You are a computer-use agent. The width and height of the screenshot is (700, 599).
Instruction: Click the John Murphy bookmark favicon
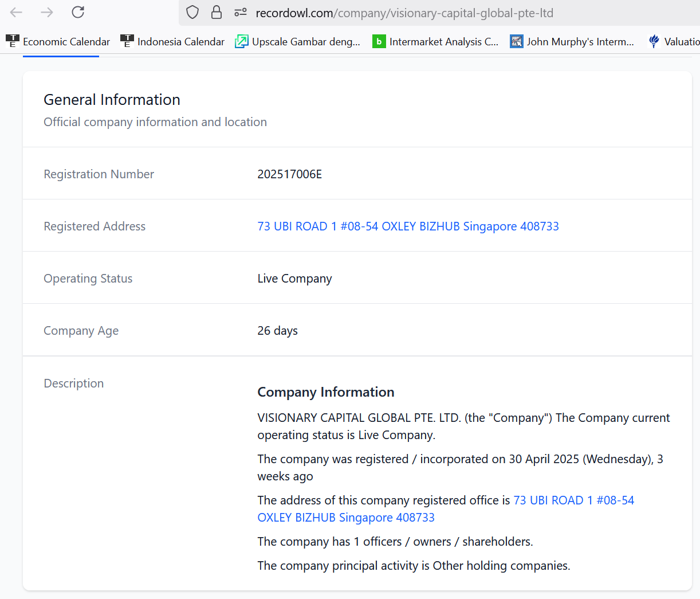tap(517, 41)
